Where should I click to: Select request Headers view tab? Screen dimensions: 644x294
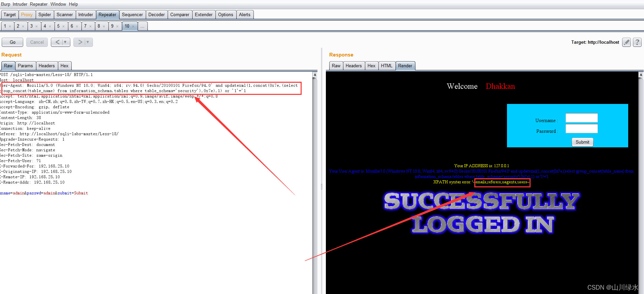[x=46, y=66]
